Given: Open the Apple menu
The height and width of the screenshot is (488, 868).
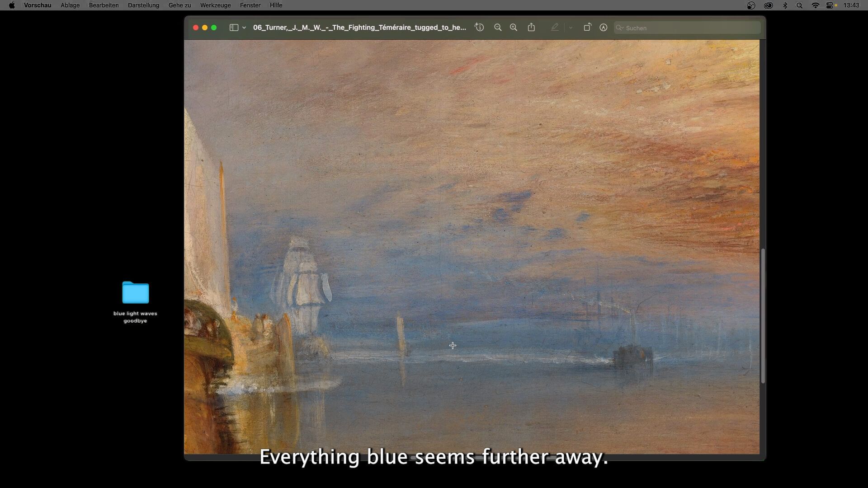Looking at the screenshot, I should click(12, 5).
